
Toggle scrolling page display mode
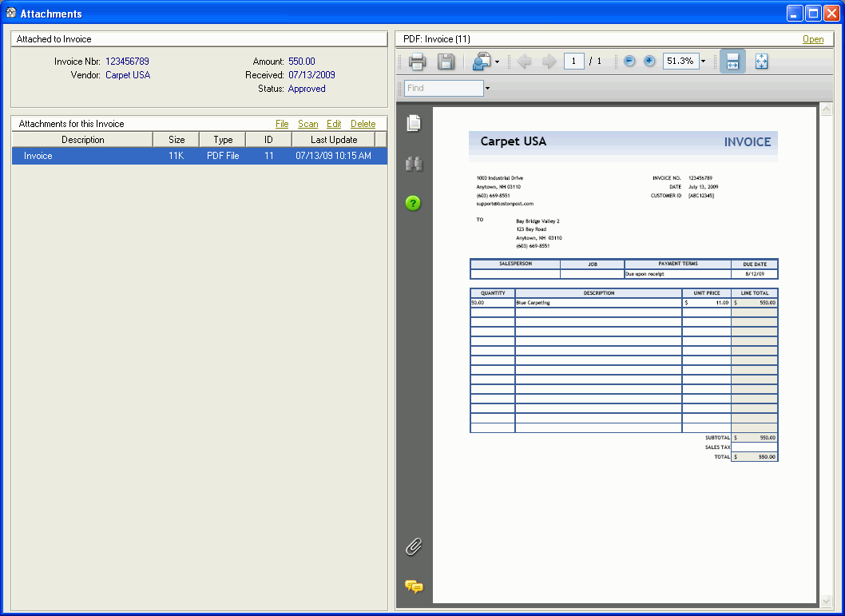click(x=732, y=61)
